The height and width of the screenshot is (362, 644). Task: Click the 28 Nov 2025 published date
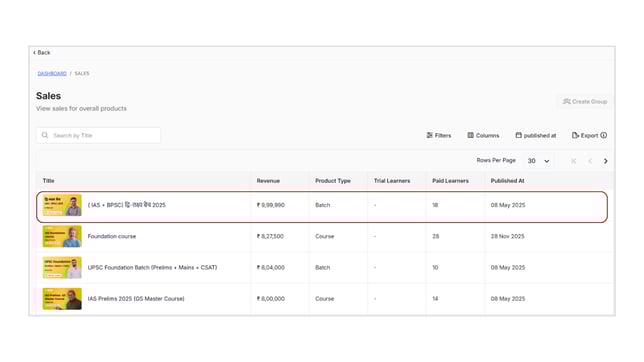tap(508, 236)
